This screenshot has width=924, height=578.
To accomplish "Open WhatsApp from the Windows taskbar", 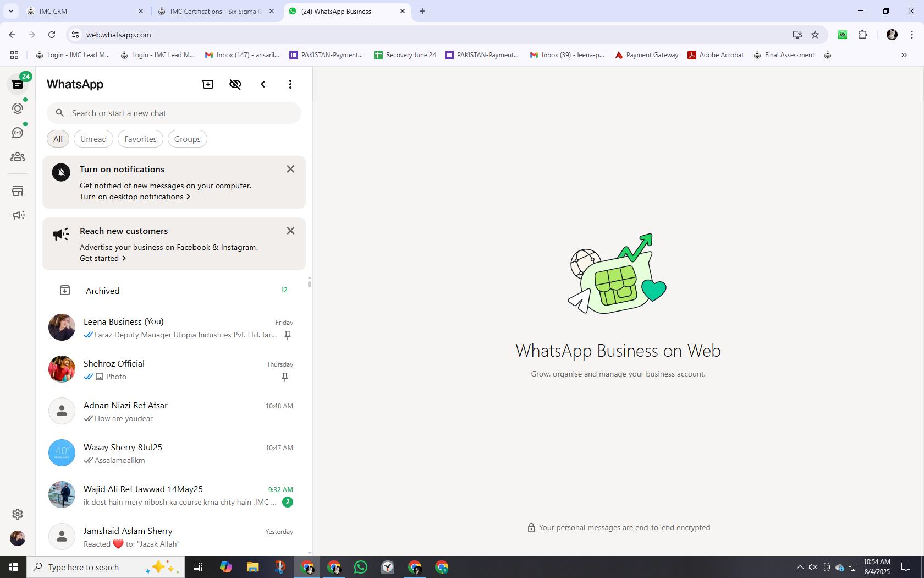I will 361,567.
